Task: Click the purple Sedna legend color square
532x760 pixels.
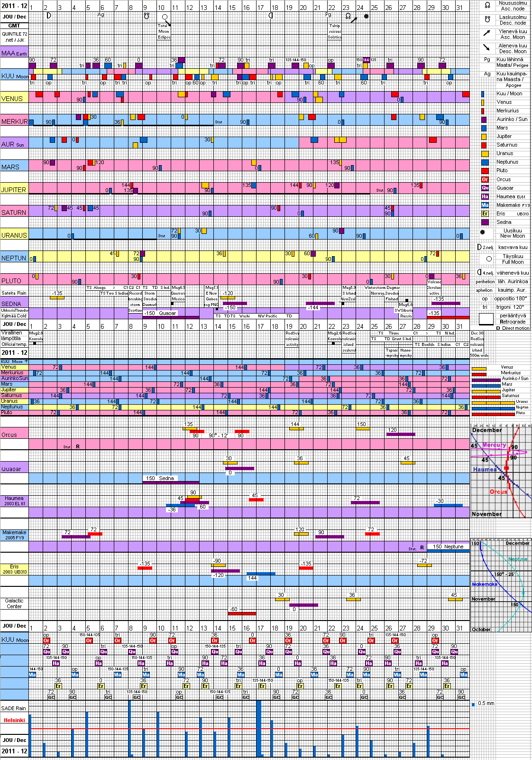Action: (x=485, y=222)
